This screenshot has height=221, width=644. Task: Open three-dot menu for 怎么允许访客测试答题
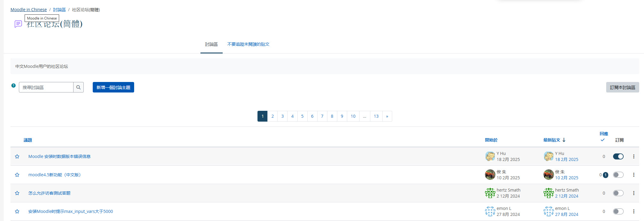click(x=633, y=193)
